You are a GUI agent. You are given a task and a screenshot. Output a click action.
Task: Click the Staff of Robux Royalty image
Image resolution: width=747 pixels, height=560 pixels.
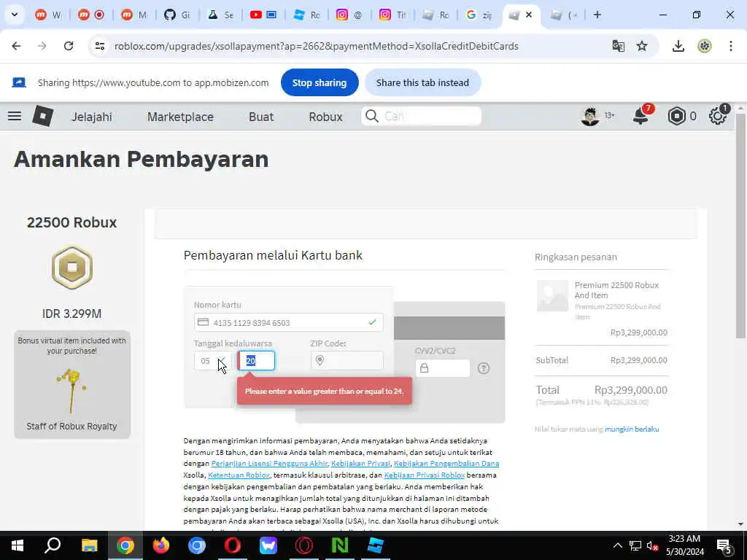pos(71,391)
